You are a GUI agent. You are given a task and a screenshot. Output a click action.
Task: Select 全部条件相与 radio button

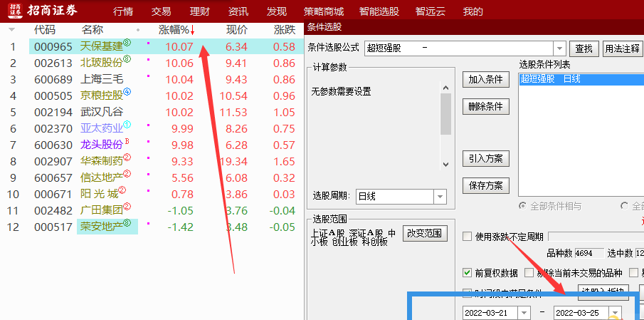click(x=523, y=206)
